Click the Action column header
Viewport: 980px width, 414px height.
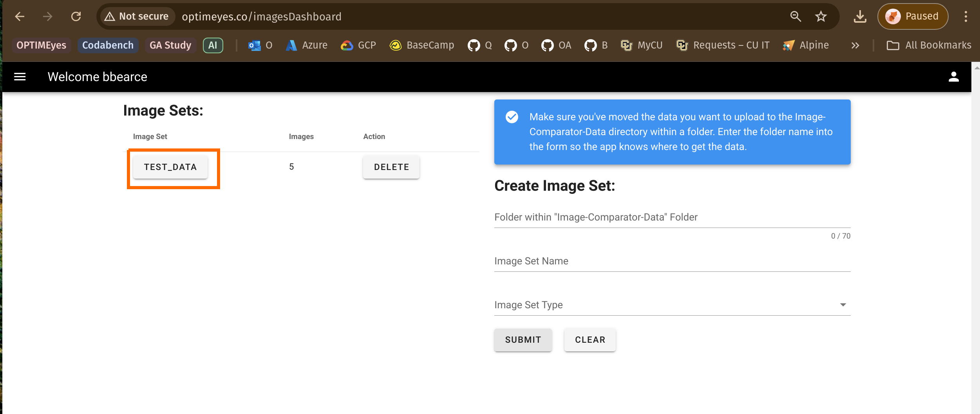click(x=374, y=137)
